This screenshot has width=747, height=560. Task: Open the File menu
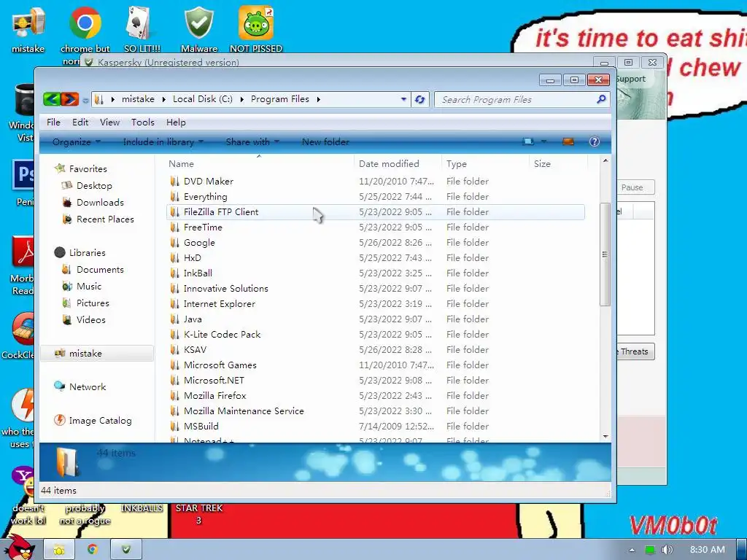[53, 122]
